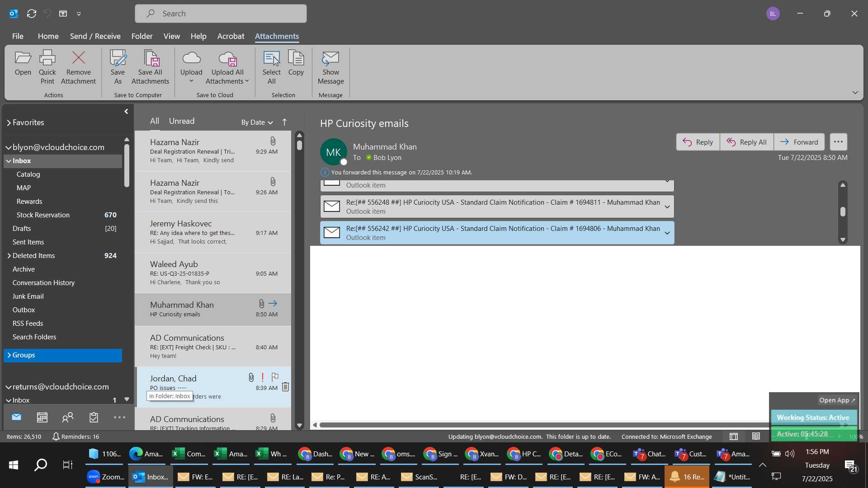Expand the Favorites section
Image resolution: width=868 pixels, height=488 pixels.
[9, 122]
